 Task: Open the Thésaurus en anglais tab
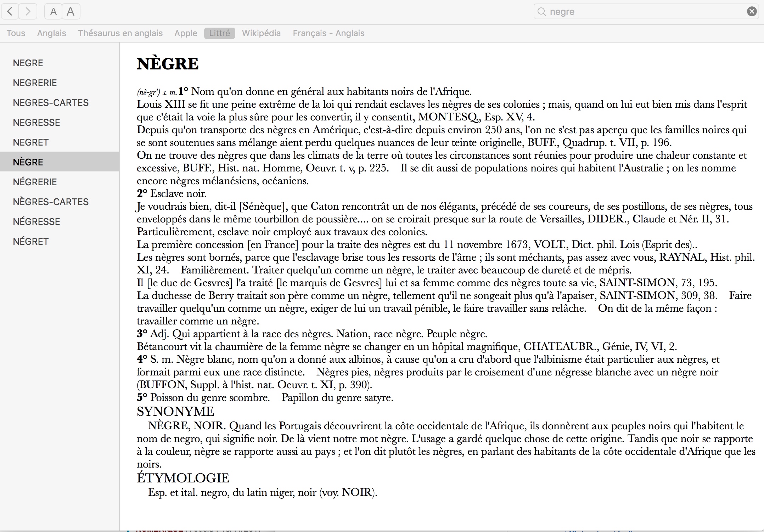pyautogui.click(x=120, y=33)
